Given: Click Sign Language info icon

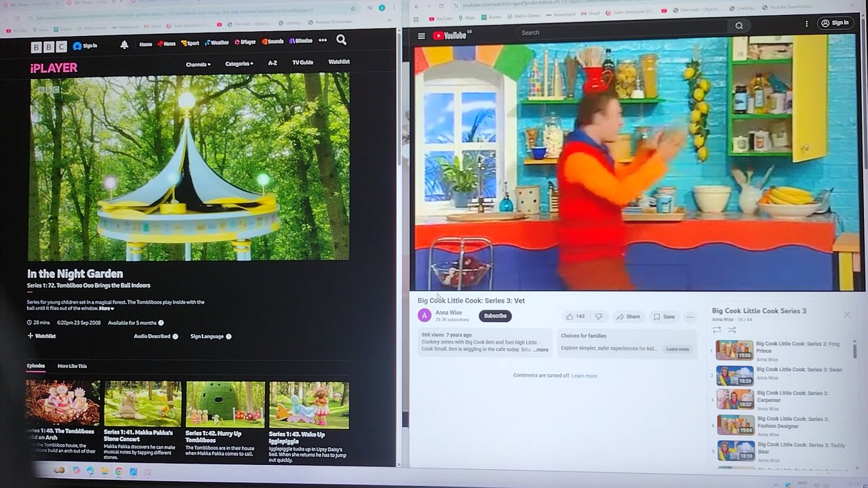Looking at the screenshot, I should (x=229, y=336).
